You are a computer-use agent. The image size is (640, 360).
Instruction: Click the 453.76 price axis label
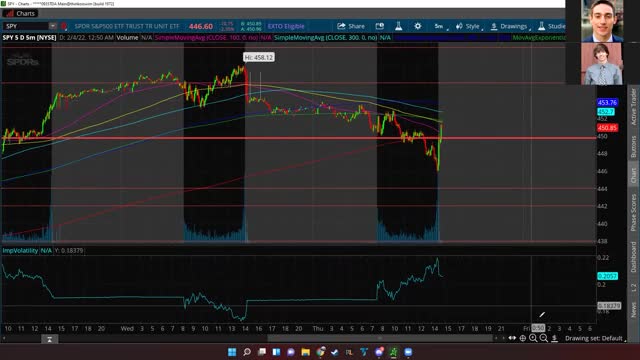(607, 102)
